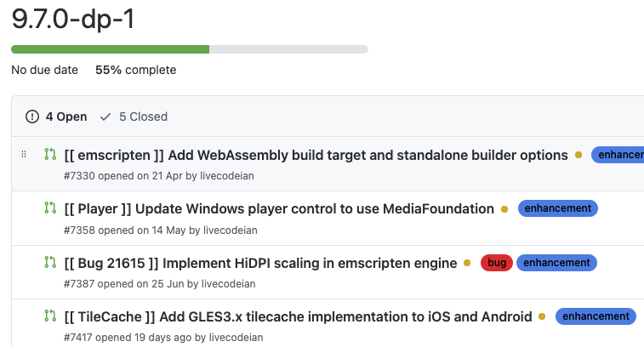Open Add GLES3.x tilecache pull request
Viewport: 644px width, 347px height.
[298, 316]
